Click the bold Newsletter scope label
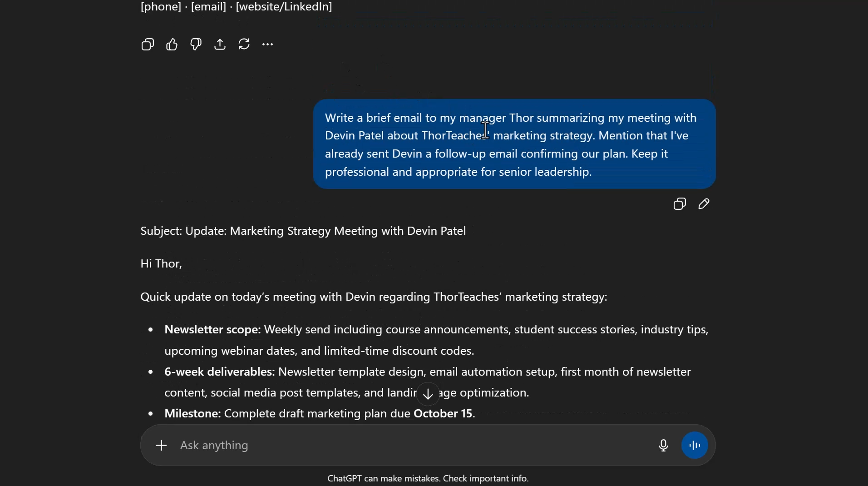This screenshot has height=486, width=868. click(212, 330)
